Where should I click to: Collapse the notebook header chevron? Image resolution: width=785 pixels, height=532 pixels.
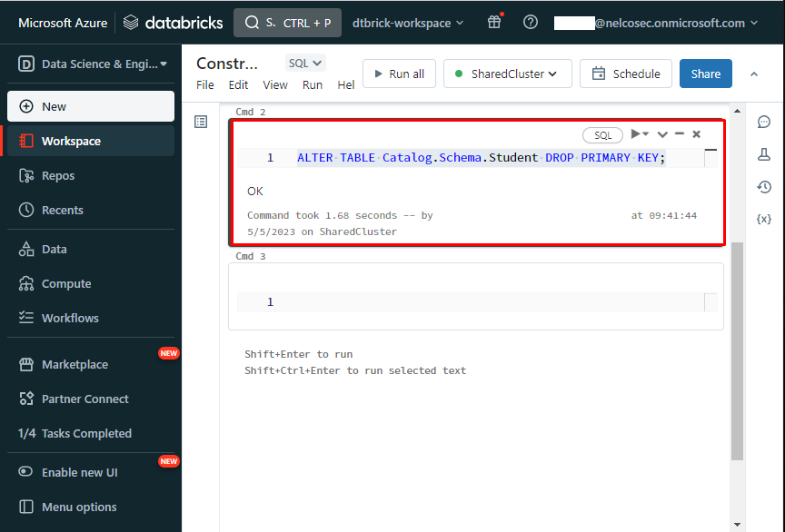[754, 74]
